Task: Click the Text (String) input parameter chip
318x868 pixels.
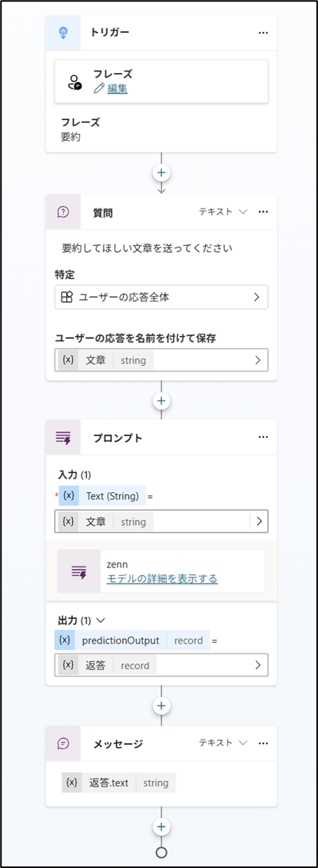Action: coord(102,496)
